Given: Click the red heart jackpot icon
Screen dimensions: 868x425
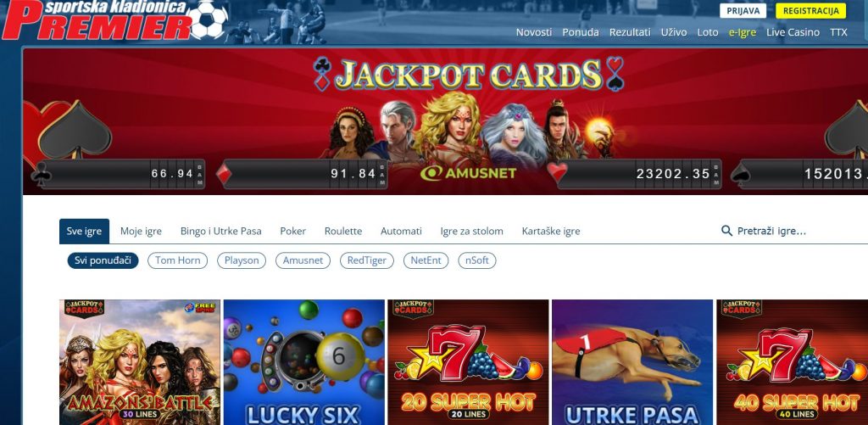Looking at the screenshot, I should coord(557,173).
